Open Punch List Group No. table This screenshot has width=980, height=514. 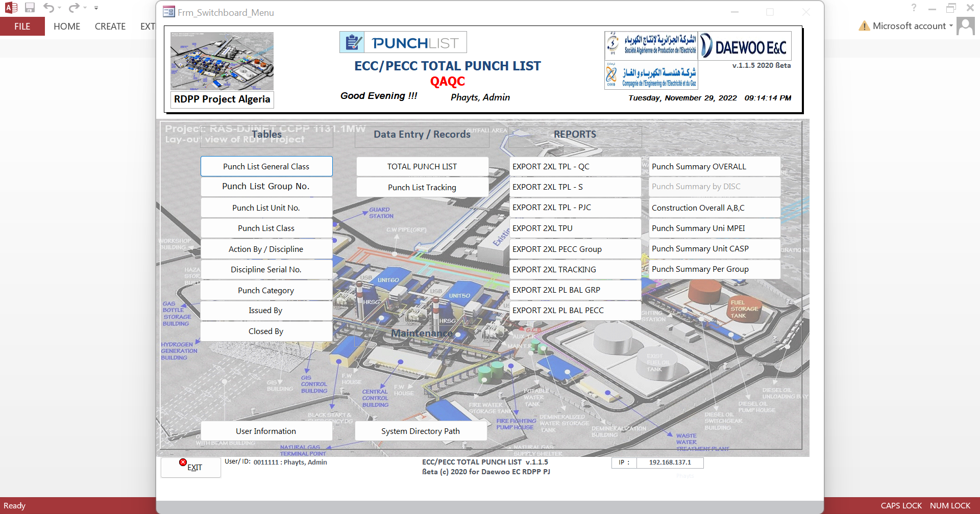(x=266, y=187)
